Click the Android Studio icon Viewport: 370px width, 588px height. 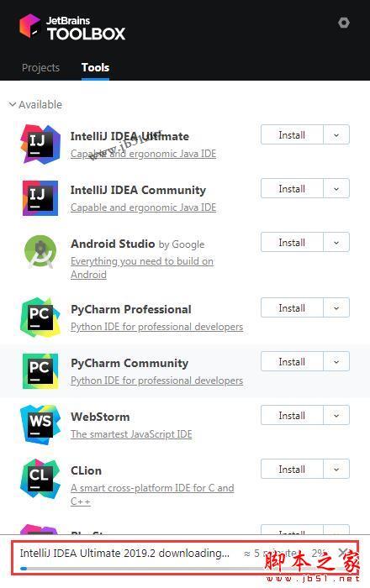click(40, 252)
